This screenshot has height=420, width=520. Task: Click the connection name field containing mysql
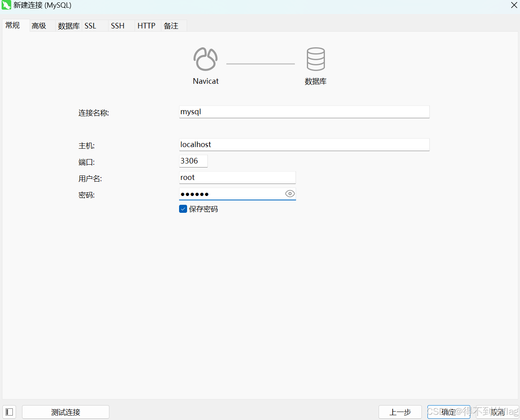pyautogui.click(x=304, y=112)
